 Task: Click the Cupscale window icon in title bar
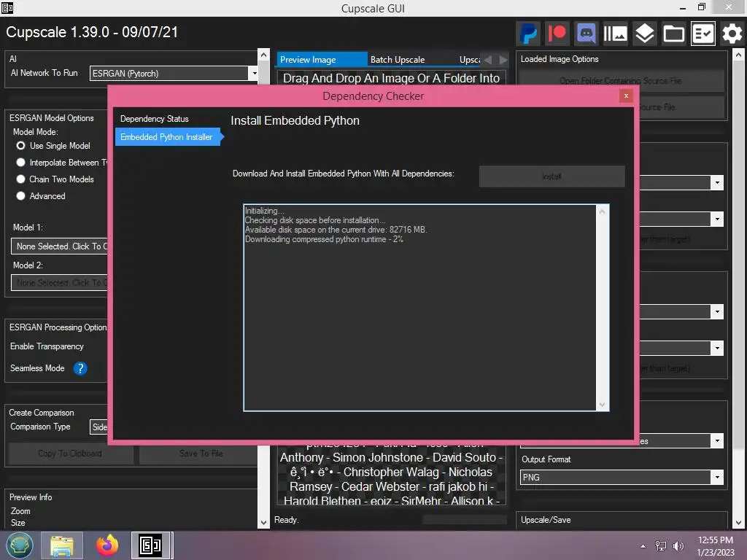(x=7, y=7)
